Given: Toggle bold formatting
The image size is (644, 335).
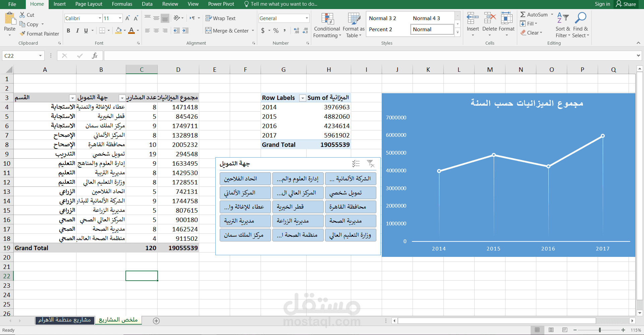Looking at the screenshot, I should pos(68,31).
